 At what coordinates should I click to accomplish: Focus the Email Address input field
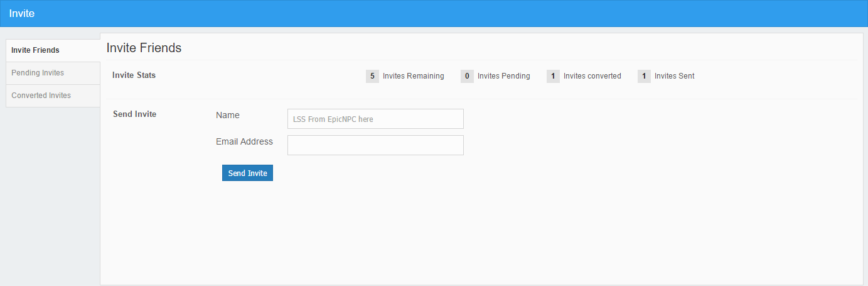[x=375, y=145]
